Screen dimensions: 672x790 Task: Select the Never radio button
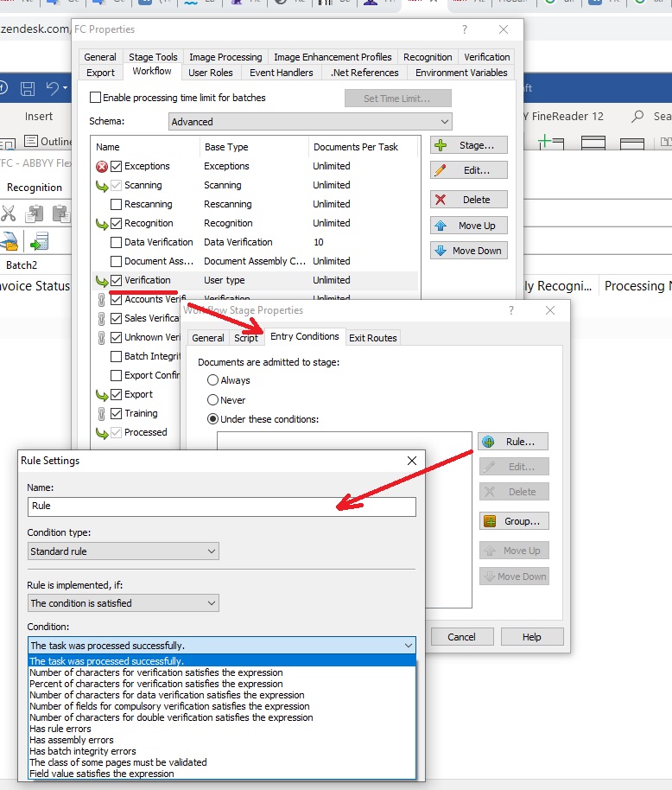[x=213, y=400]
